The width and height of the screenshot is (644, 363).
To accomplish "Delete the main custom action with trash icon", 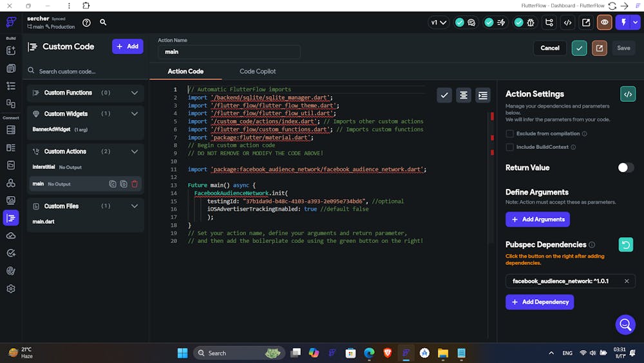I will click(x=135, y=184).
